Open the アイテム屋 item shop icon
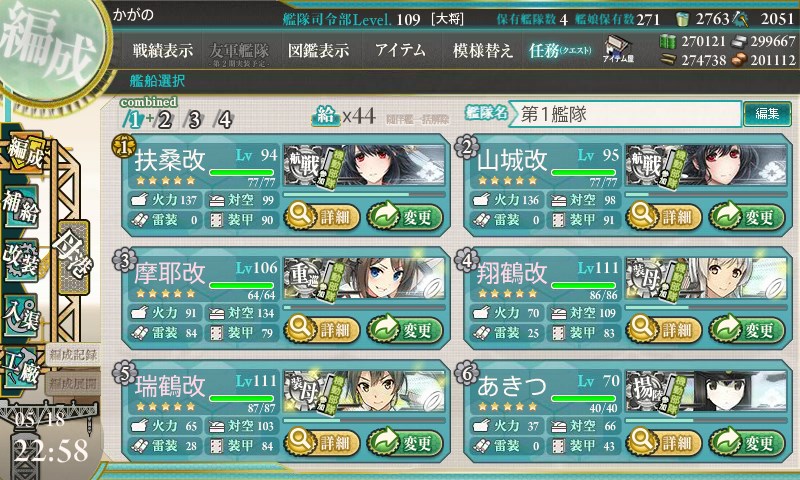 click(x=617, y=49)
